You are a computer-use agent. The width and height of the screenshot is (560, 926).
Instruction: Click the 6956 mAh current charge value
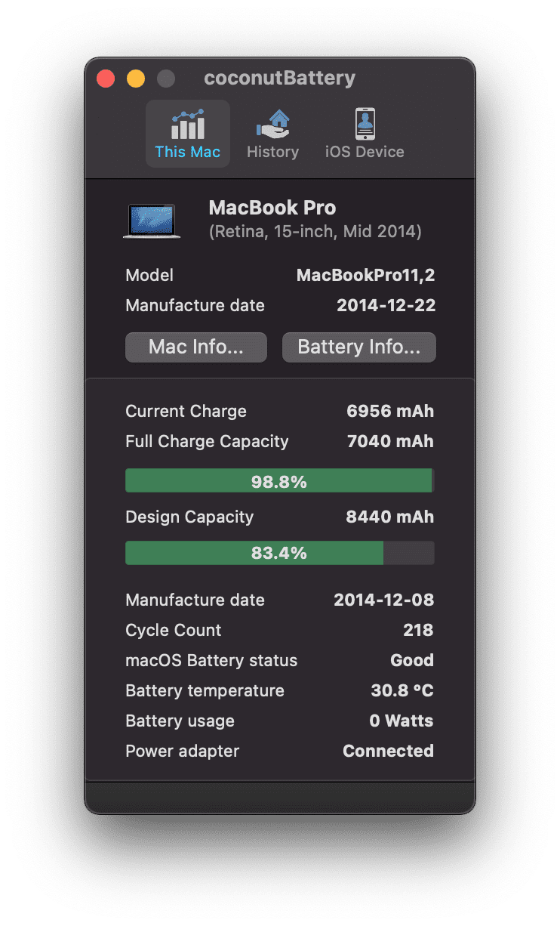tap(390, 412)
